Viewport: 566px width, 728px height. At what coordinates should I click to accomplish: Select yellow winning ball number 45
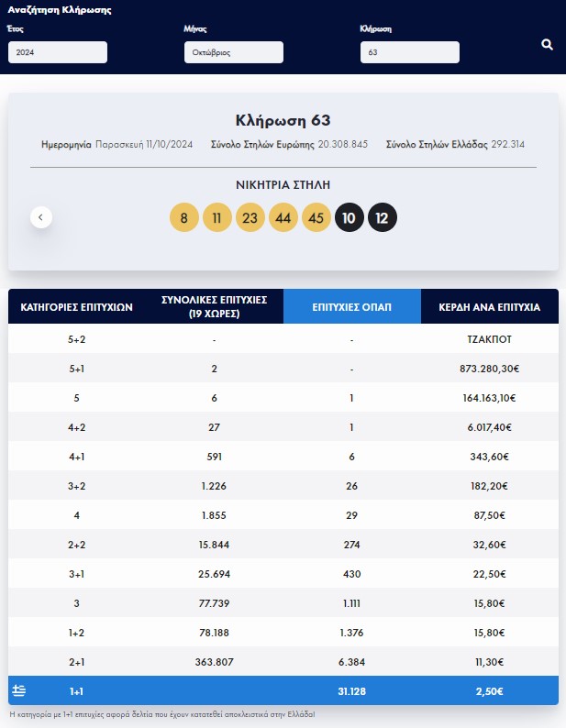[x=316, y=217]
